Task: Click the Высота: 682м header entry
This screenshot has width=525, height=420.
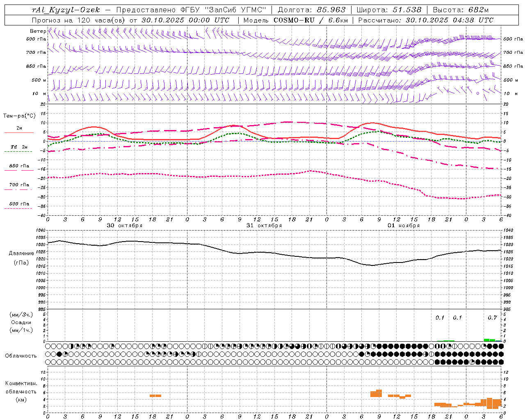Action: click(x=461, y=10)
